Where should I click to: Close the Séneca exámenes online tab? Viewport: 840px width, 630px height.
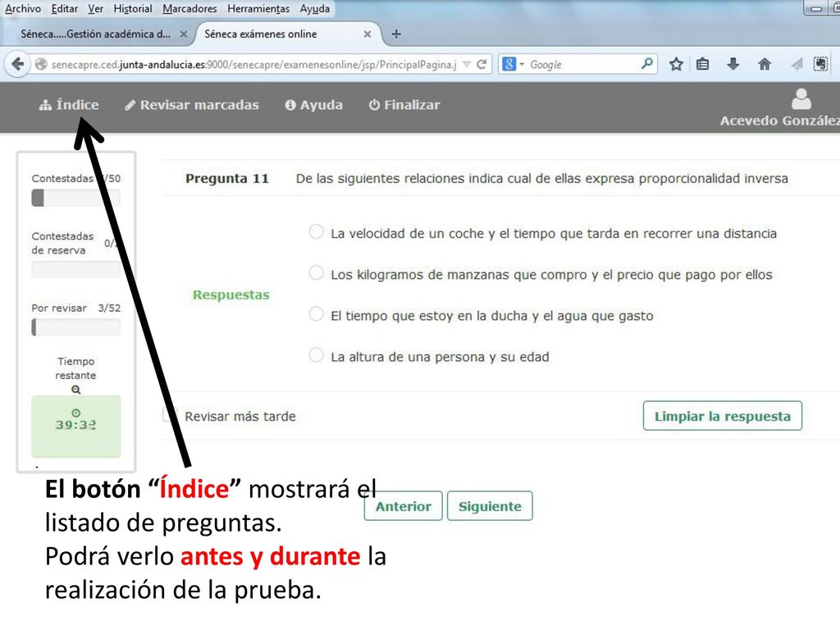tap(367, 34)
